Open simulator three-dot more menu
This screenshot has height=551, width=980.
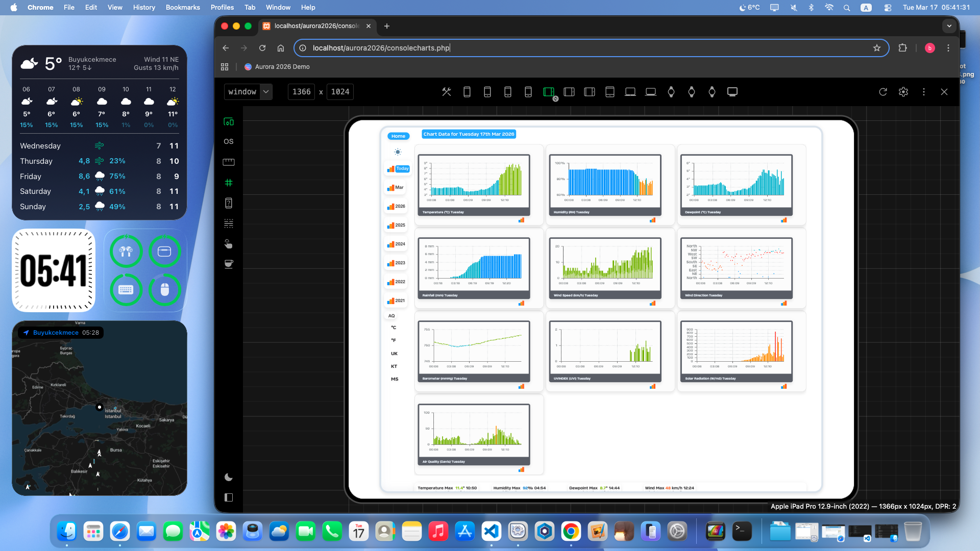click(x=923, y=92)
